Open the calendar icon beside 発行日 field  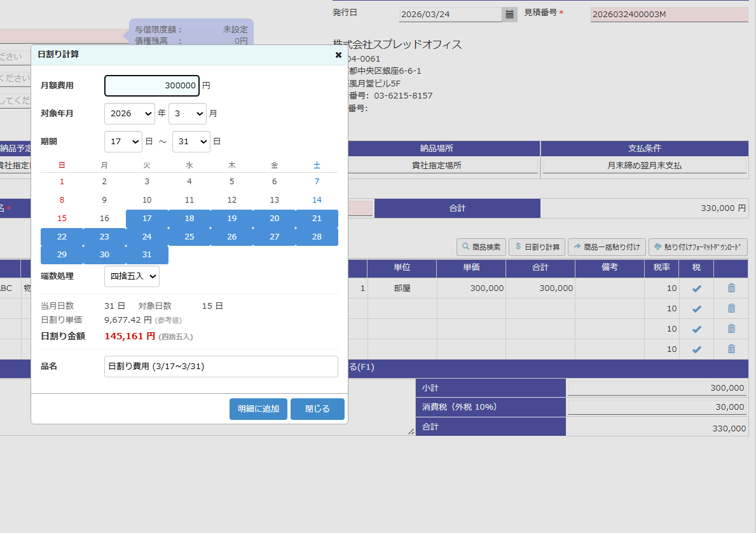[509, 13]
